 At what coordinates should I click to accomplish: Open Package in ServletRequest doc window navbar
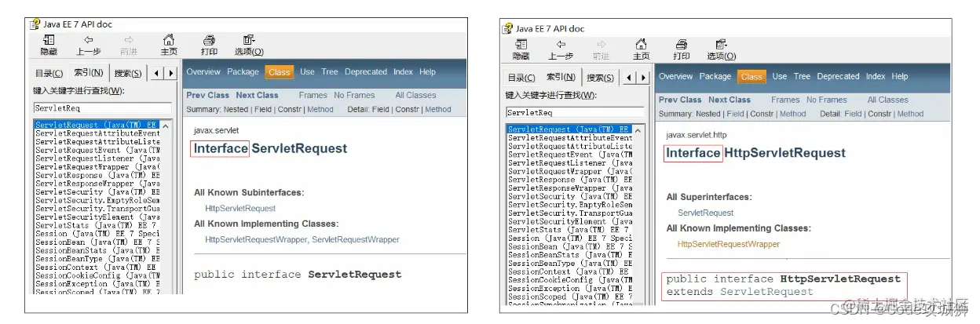tap(243, 71)
